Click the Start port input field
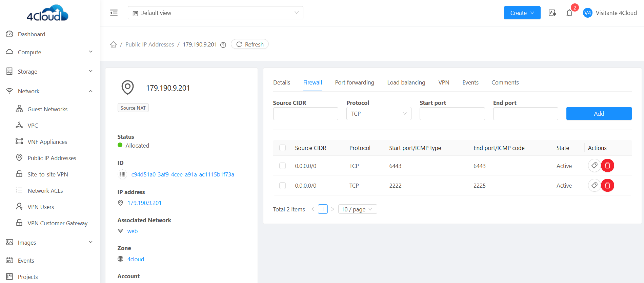Viewport: 644px width, 283px height. [452, 113]
